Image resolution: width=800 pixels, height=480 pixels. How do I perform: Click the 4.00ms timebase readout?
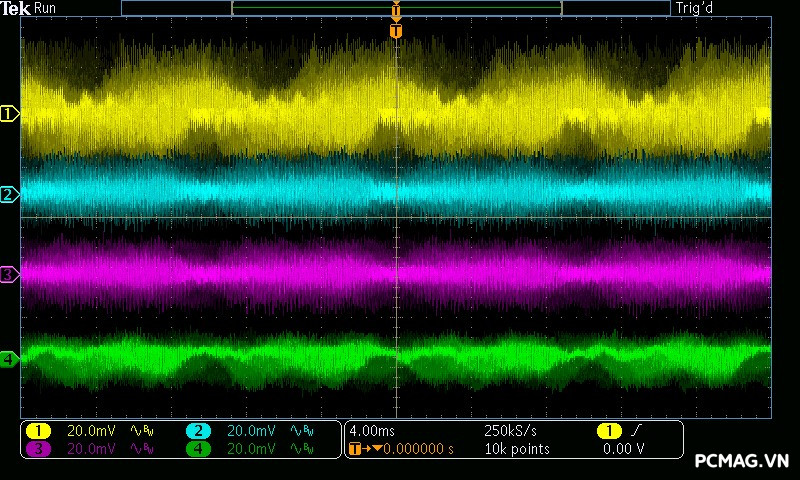coord(374,431)
